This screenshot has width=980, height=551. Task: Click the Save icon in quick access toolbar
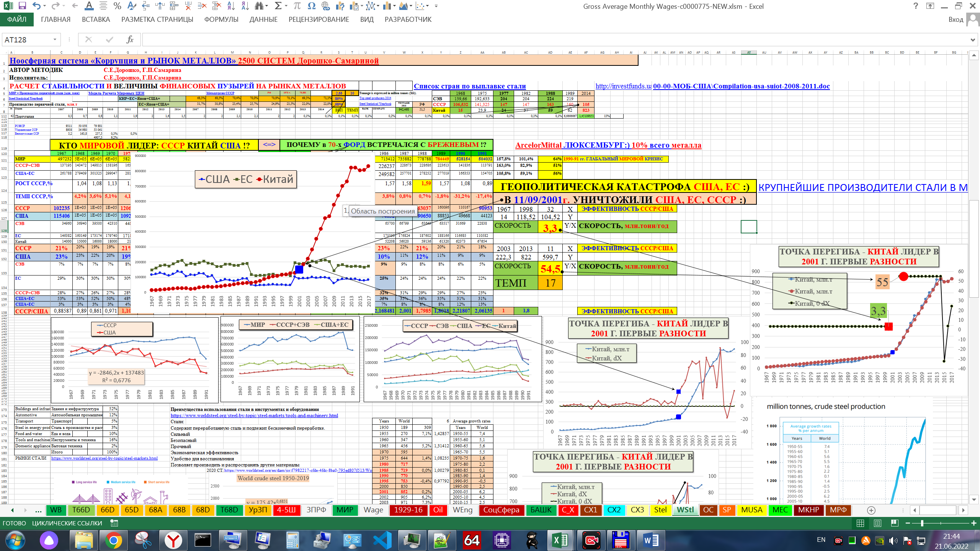tap(22, 6)
